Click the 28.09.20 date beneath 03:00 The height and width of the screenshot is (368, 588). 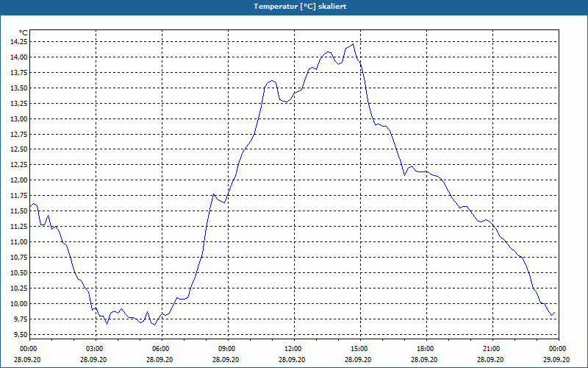tap(93, 359)
